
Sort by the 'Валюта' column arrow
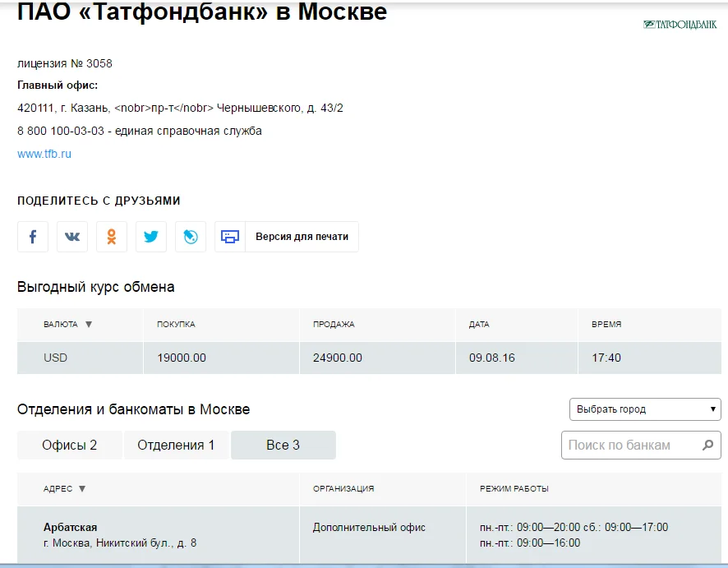click(x=89, y=325)
